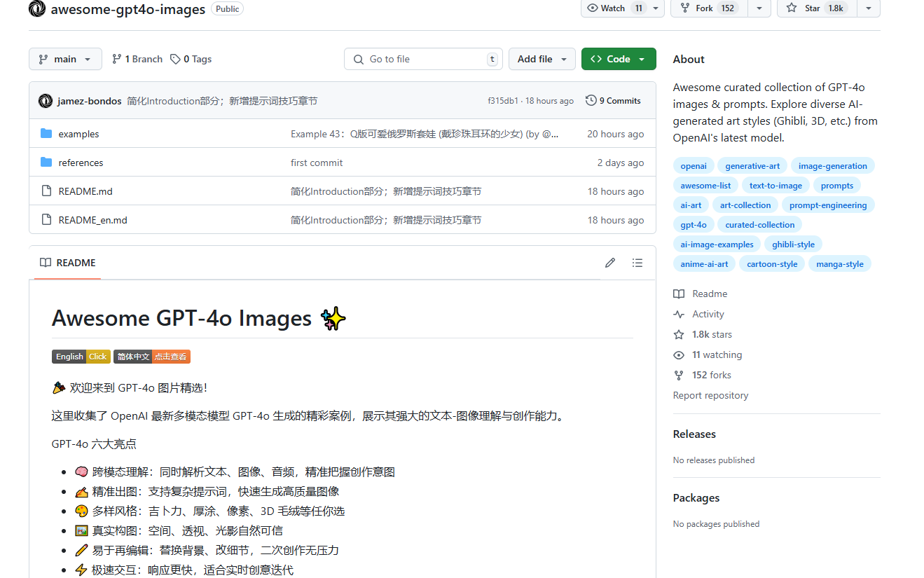Open the Activity link in About sidebar
924x578 pixels.
[699, 314]
